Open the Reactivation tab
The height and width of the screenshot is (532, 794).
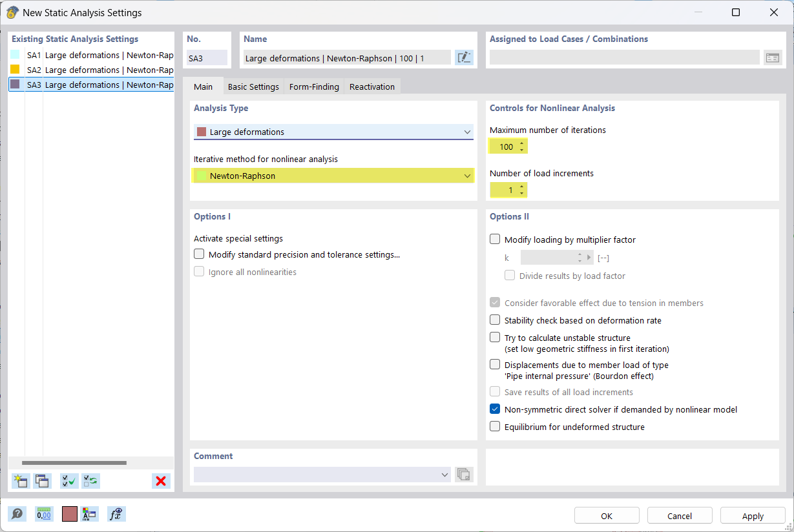[371, 86]
